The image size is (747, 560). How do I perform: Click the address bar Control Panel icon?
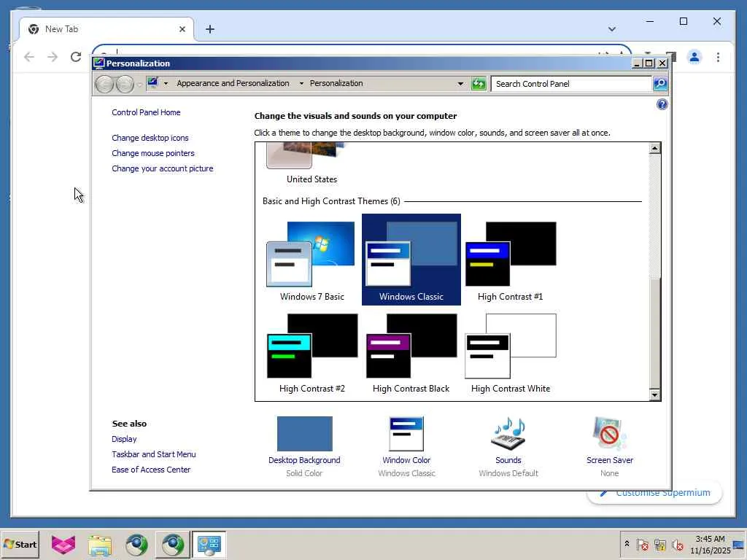click(152, 83)
